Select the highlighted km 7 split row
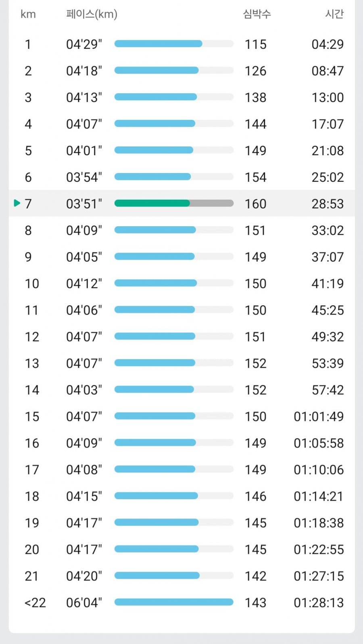This screenshot has height=644, width=363. point(181,203)
